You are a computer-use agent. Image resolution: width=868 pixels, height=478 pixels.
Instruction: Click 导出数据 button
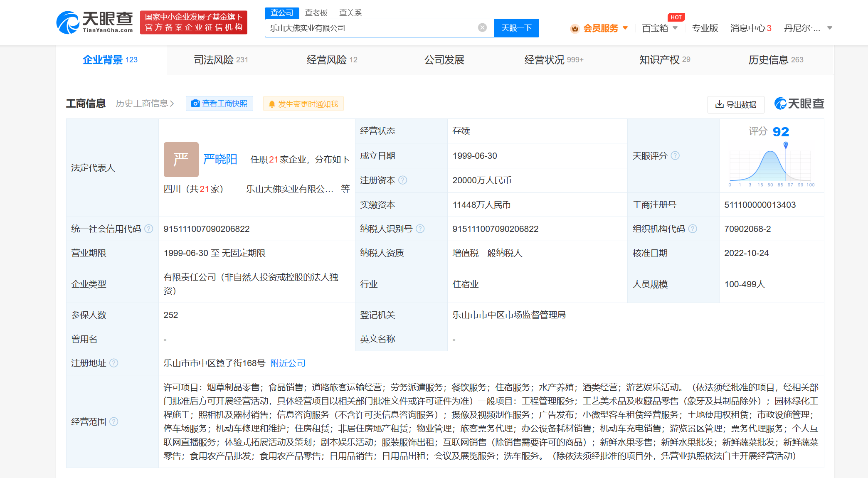(x=736, y=104)
